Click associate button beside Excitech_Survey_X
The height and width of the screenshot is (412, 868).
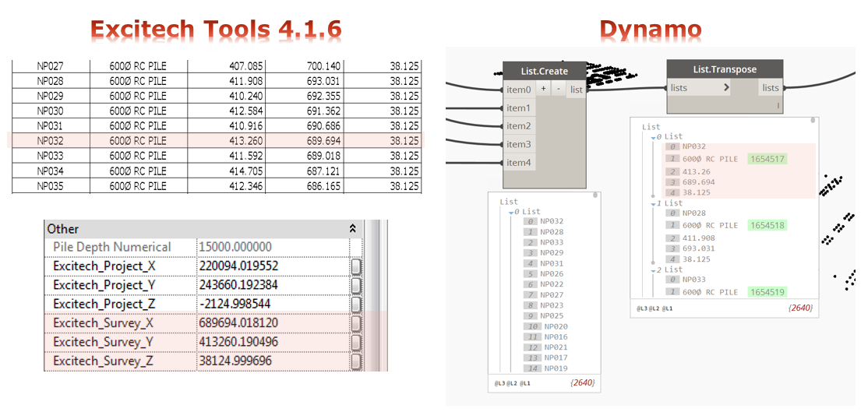[357, 323]
